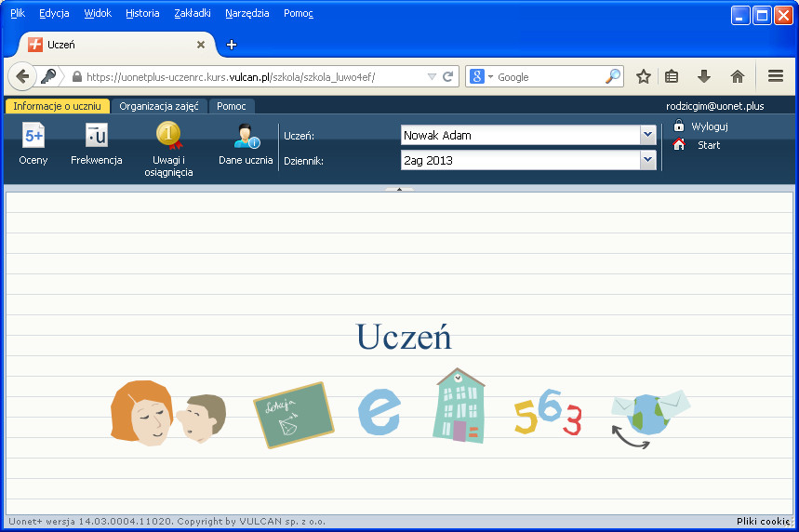
Task: Click the Dane ucznia label
Action: point(246,160)
